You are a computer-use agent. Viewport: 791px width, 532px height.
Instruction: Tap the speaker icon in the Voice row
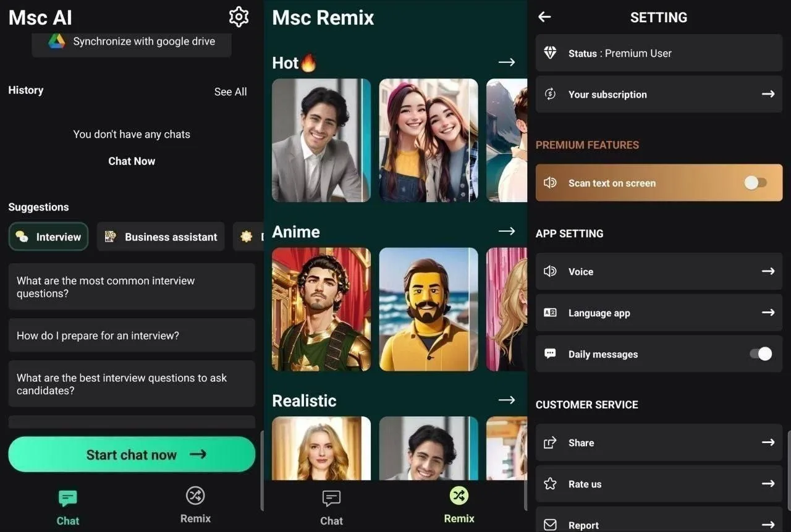pos(550,271)
